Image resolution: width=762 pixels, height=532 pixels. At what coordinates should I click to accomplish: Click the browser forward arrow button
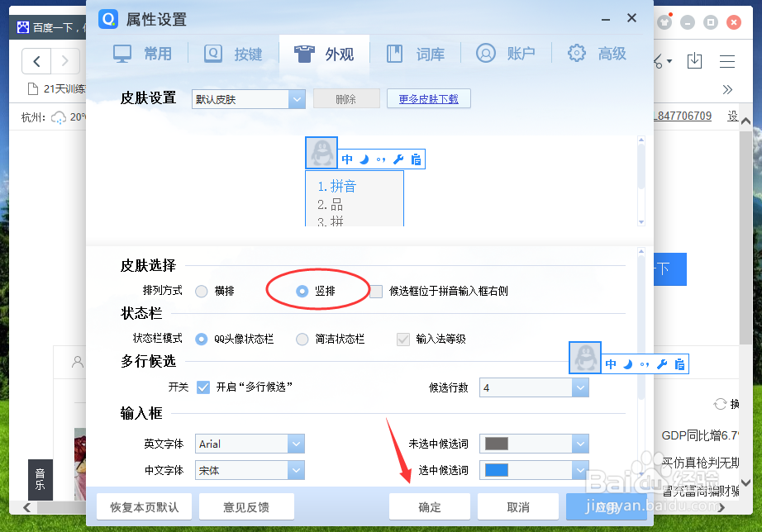point(65,61)
